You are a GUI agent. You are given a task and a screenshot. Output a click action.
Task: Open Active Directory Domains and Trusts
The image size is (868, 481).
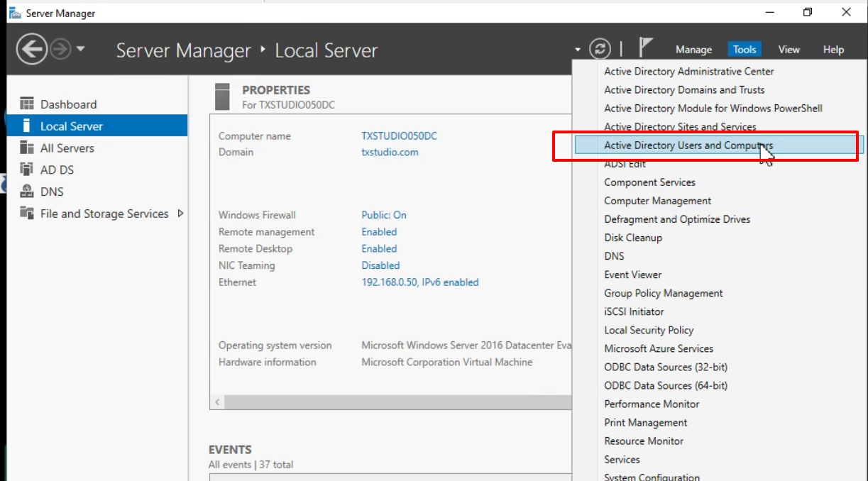coord(684,89)
